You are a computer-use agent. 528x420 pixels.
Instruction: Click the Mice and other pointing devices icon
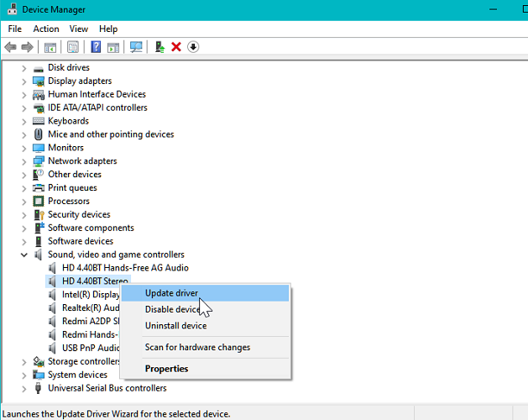(x=39, y=134)
